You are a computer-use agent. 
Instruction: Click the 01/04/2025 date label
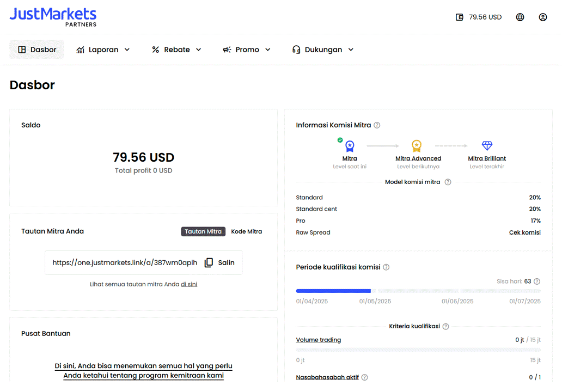click(x=312, y=301)
